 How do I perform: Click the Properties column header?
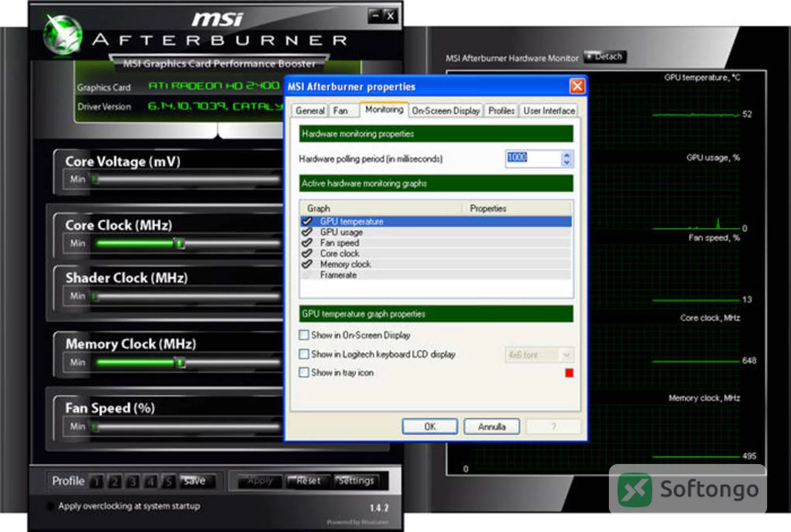(x=517, y=208)
